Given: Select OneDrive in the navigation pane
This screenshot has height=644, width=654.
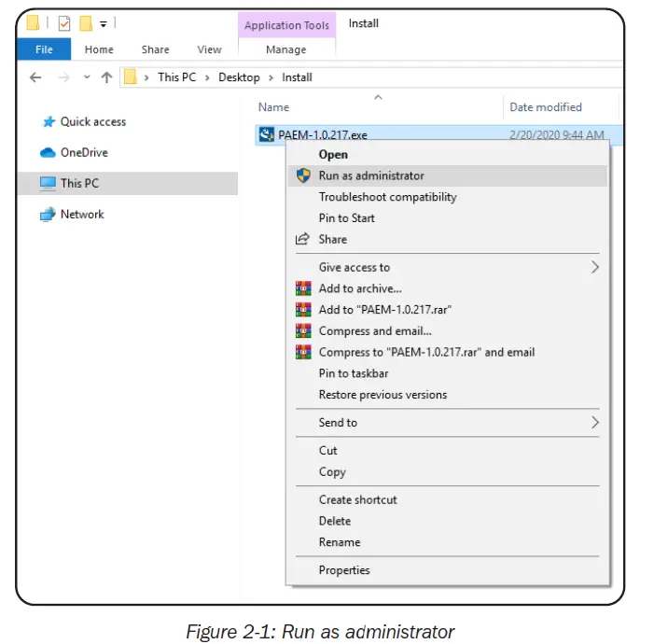Looking at the screenshot, I should (84, 152).
